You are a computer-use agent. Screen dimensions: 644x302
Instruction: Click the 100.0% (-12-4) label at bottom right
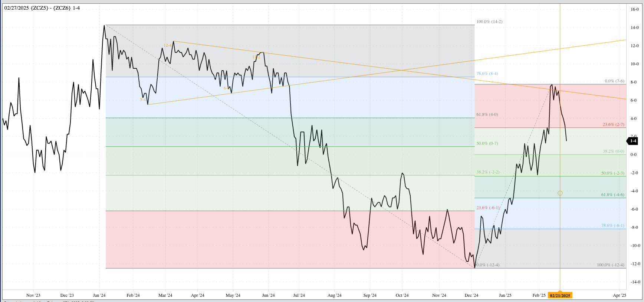[x=610, y=265]
